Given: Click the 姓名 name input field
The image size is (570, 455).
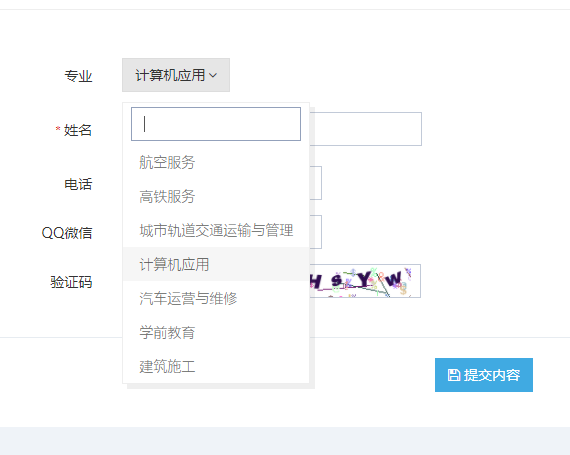Looking at the screenshot, I should point(366,129).
